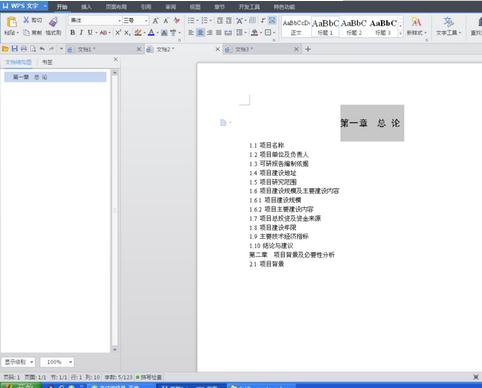Redo the last action

51,49
